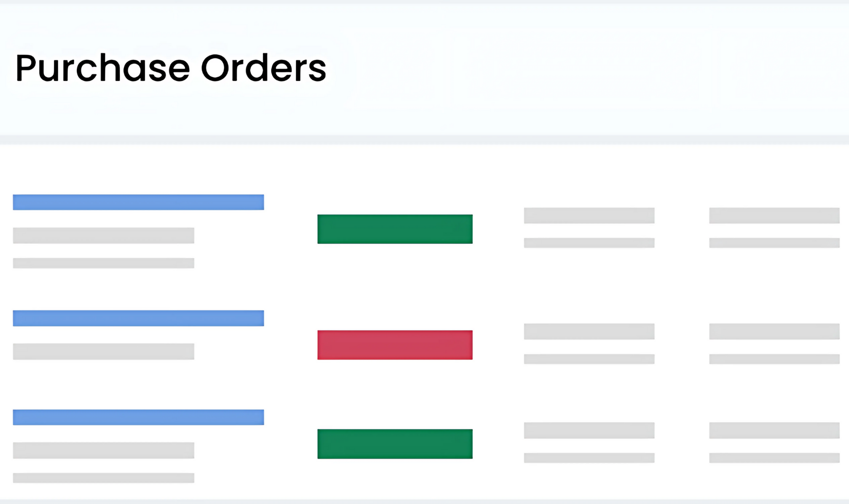Select the gray line under second blue link
Screen dimensions: 849x504
point(103,351)
